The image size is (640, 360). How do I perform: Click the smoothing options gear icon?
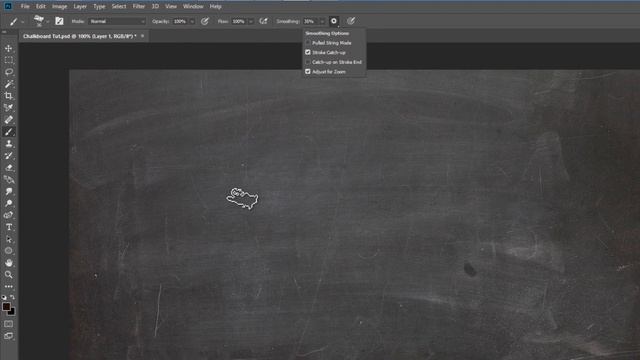334,21
